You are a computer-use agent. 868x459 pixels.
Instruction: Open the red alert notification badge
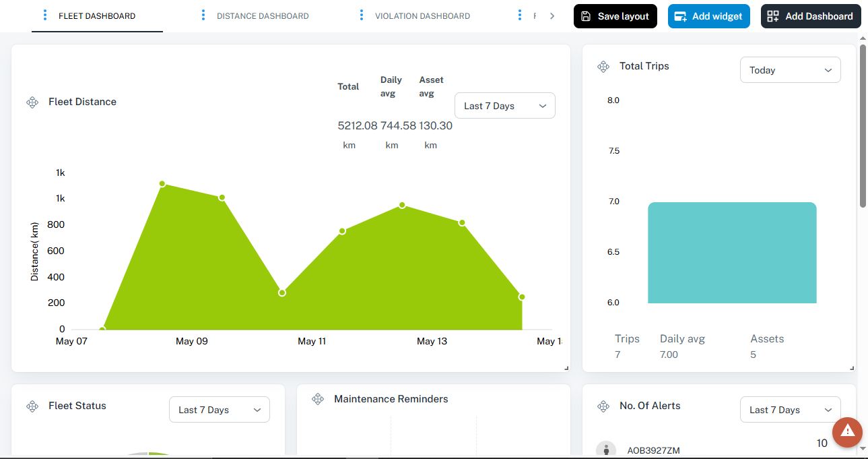tap(847, 433)
